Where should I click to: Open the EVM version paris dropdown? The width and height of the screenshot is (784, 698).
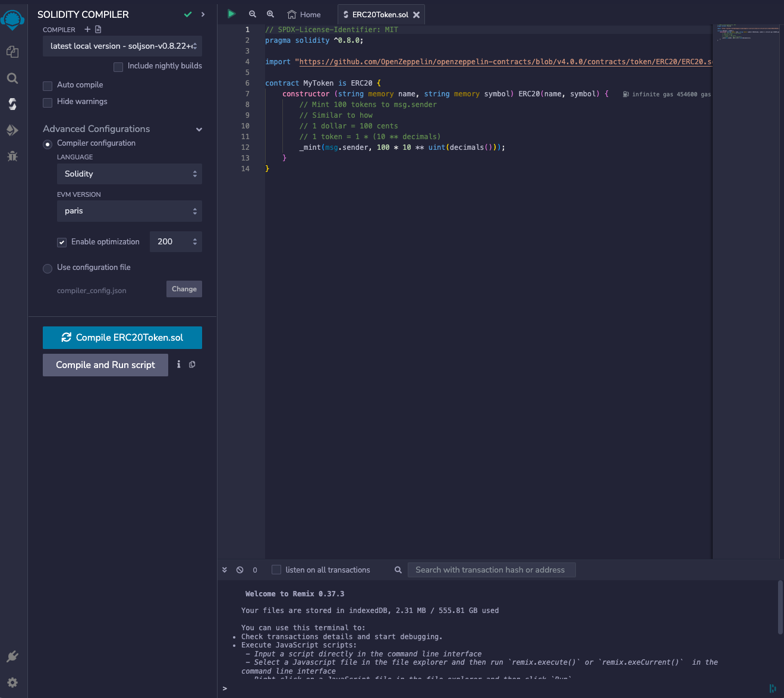pos(130,211)
